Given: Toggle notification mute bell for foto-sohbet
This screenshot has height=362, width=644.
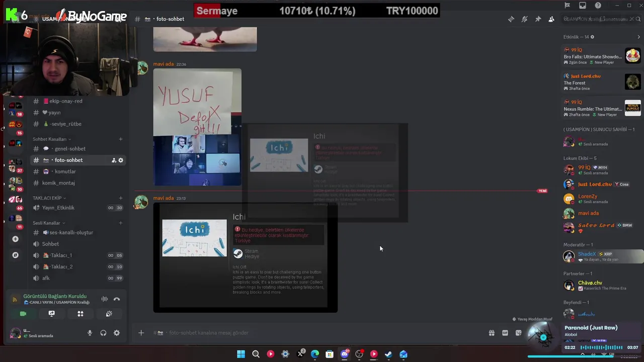Looking at the screenshot, I should 524,19.
